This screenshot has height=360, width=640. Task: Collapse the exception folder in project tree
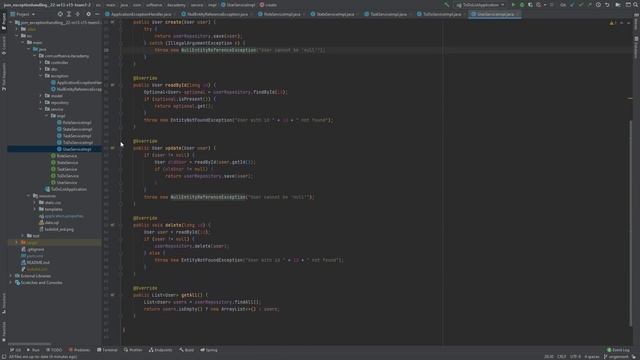(41, 76)
